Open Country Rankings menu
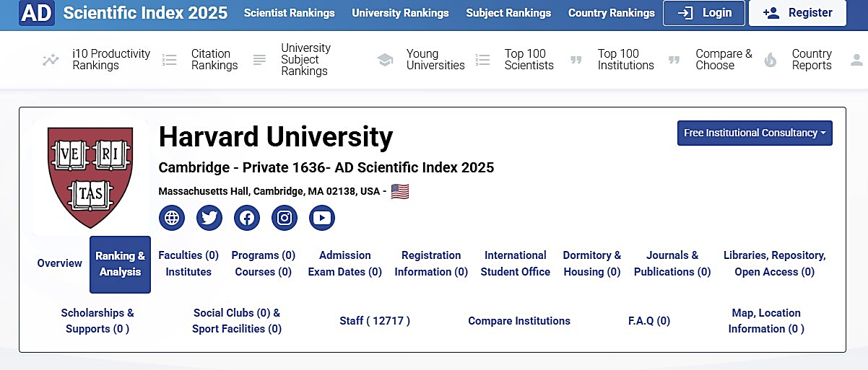Screen dimensions: 868x370 click(612, 13)
